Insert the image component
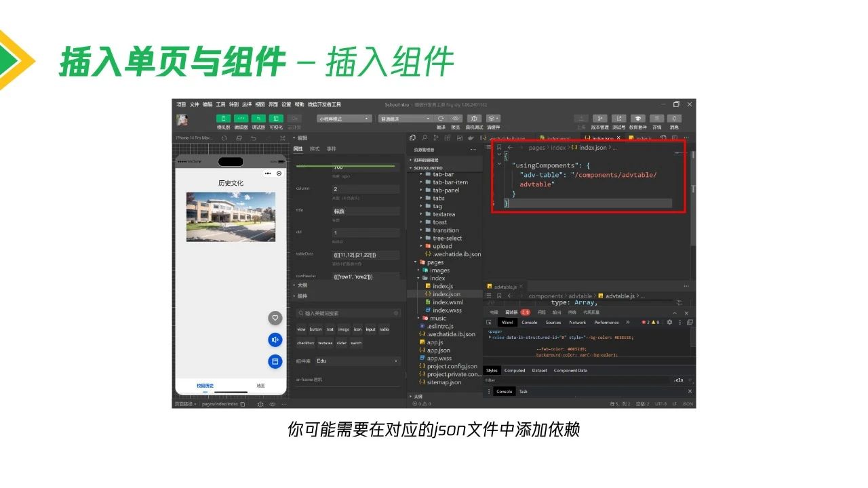Viewport: 868px width, 488px height. 344,329
